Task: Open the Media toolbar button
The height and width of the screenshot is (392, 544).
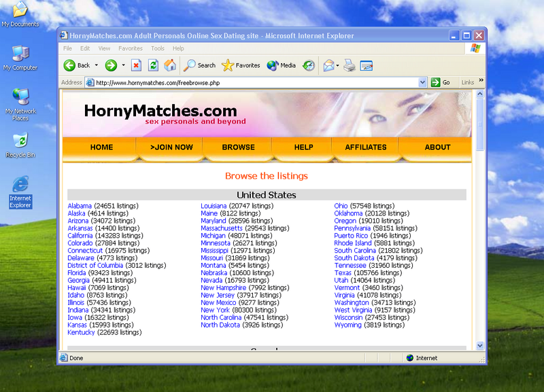Action: point(281,65)
